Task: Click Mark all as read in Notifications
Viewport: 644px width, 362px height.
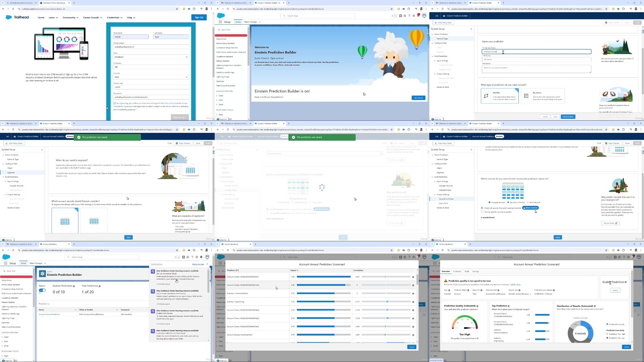Action: coord(198,264)
